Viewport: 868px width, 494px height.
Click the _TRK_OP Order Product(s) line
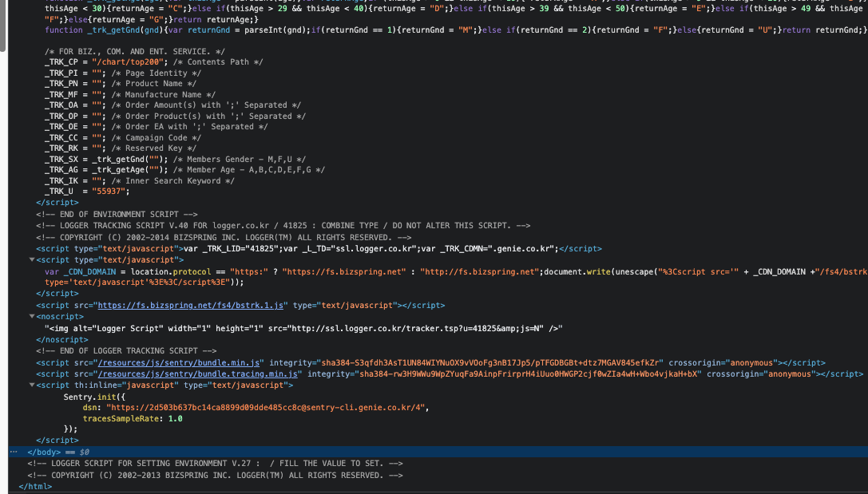pyautogui.click(x=175, y=117)
